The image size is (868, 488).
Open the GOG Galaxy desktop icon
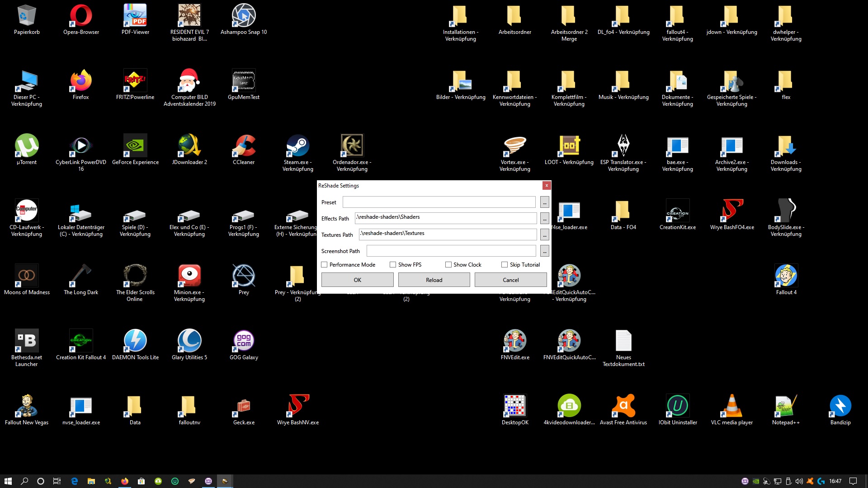pyautogui.click(x=244, y=341)
